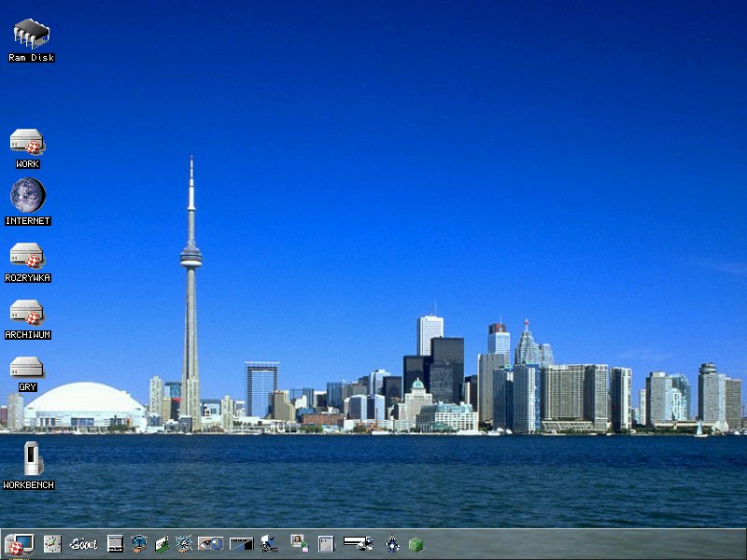The image size is (747, 560).
Task: Click the floppy disk dock icon
Action: point(326,544)
